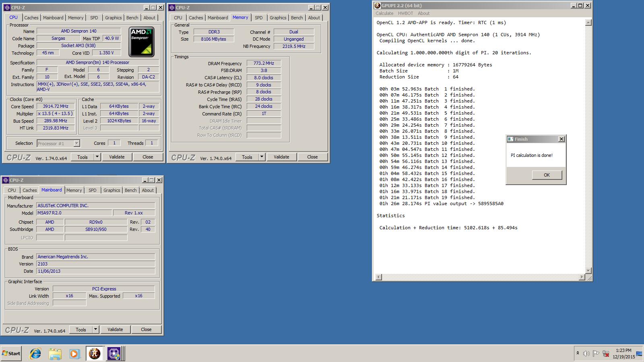644x362 pixels.
Task: Close the Finish dialog with X
Action: (561, 139)
